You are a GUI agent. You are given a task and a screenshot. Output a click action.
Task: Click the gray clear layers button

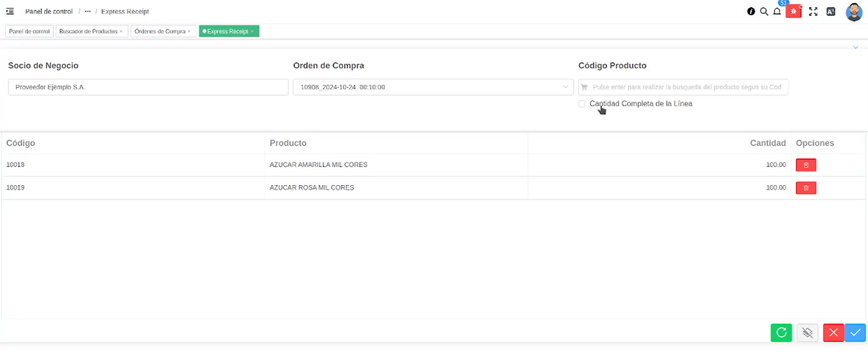[807, 333]
